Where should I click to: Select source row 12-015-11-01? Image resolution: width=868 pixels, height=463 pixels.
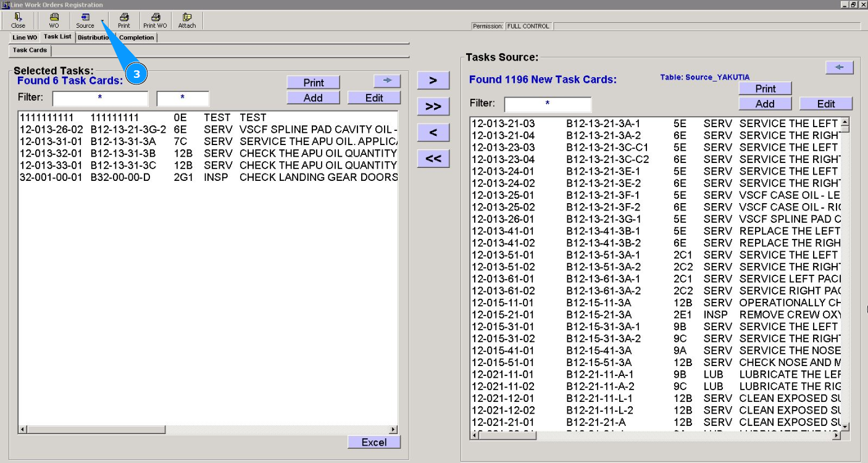pyautogui.click(x=656, y=302)
